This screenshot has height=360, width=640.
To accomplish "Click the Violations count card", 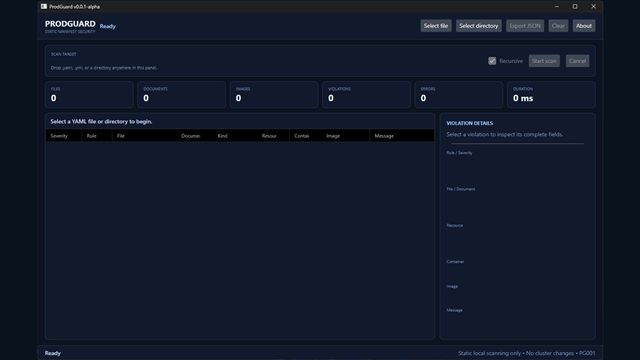I will [366, 95].
